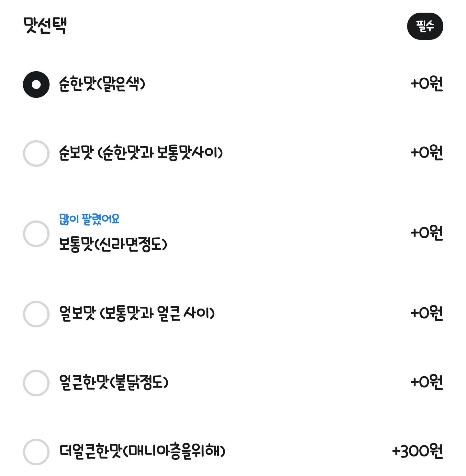Click the +0원 price beside 얼큰한맛(불닭정도)
The height and width of the screenshot is (476, 466).
click(427, 382)
